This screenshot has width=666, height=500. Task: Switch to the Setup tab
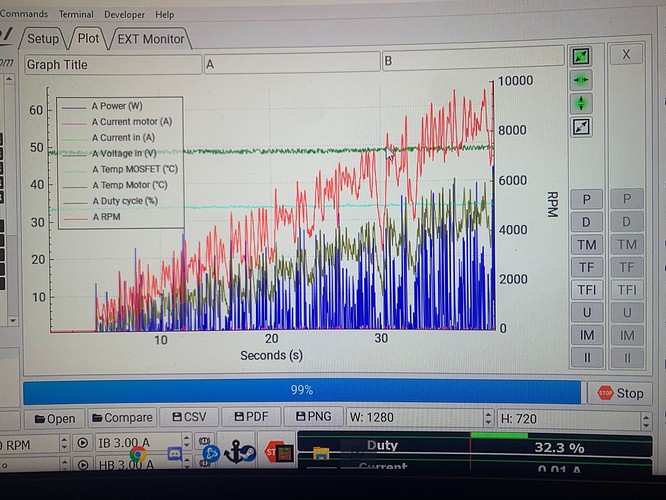pos(42,39)
